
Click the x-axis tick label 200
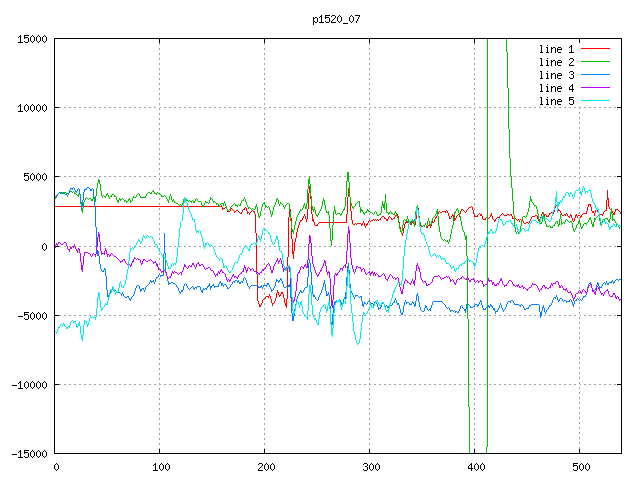tap(265, 466)
